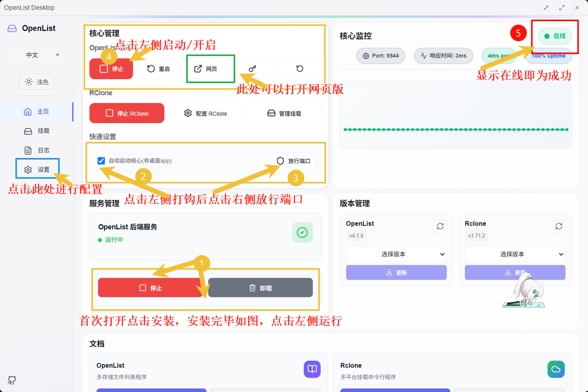
Task: Click the restart arrow icon on 重启
Action: click(x=151, y=69)
